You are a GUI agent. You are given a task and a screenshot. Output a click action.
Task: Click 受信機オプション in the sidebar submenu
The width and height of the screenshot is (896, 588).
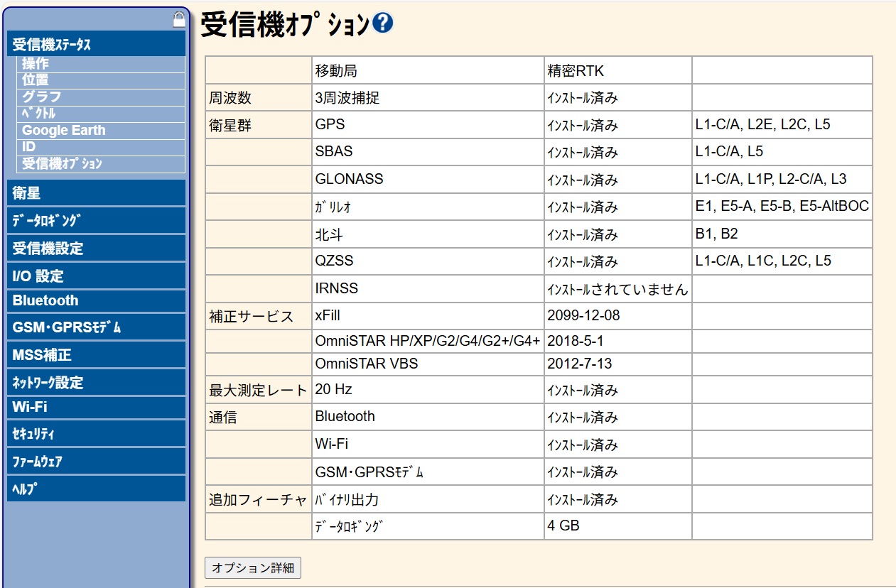point(62,163)
